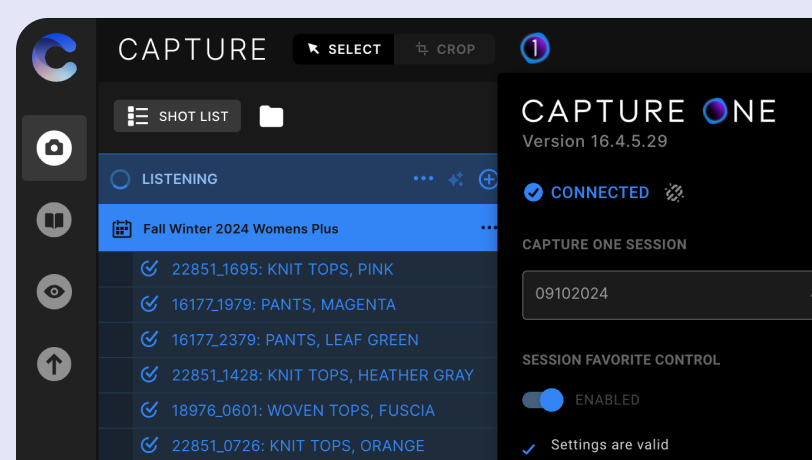Open the Capture camera sidebar icon

click(x=54, y=148)
